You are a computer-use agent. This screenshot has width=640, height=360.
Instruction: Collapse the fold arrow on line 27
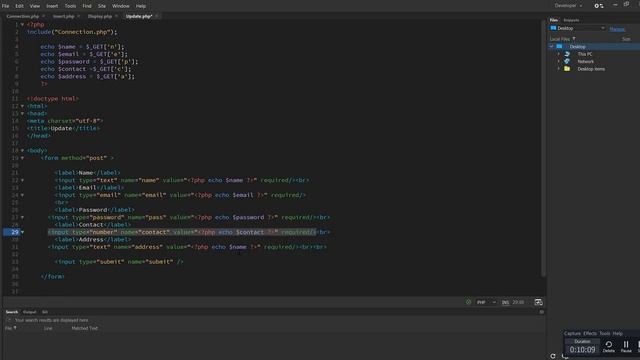click(x=22, y=217)
